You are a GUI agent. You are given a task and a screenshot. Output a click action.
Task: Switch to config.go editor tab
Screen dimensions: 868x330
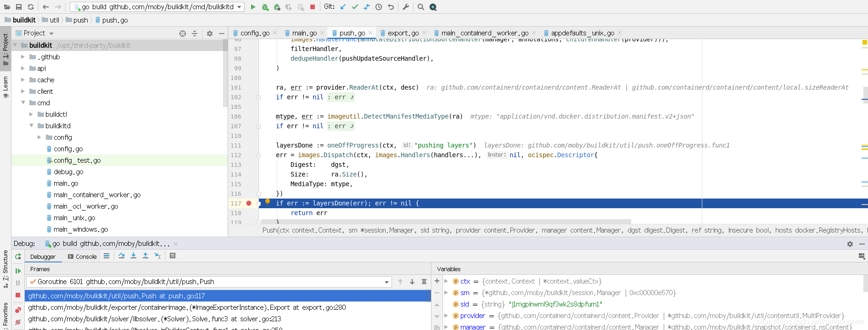255,33
